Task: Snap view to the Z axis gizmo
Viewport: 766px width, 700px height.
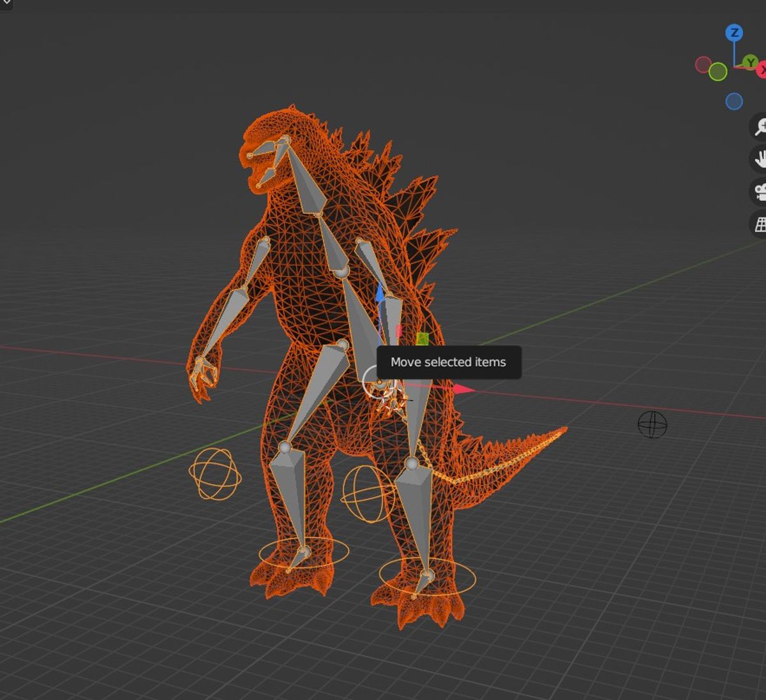Action: 734,33
